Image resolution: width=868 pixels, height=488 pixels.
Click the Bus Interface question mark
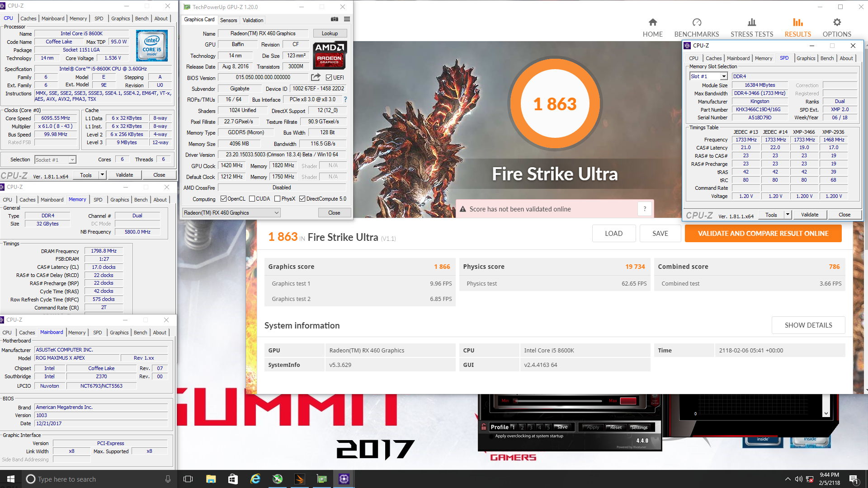[345, 99]
